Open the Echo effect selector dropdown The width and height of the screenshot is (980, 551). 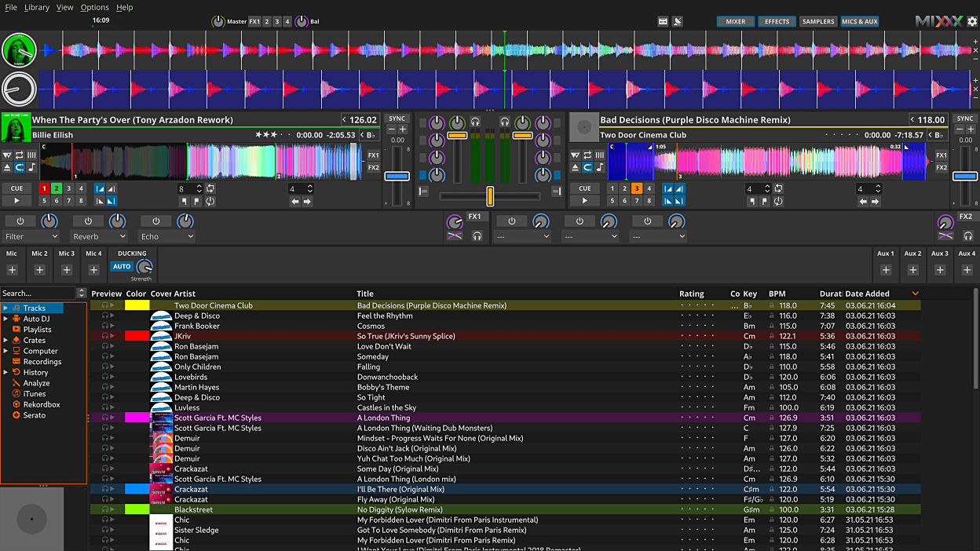166,236
